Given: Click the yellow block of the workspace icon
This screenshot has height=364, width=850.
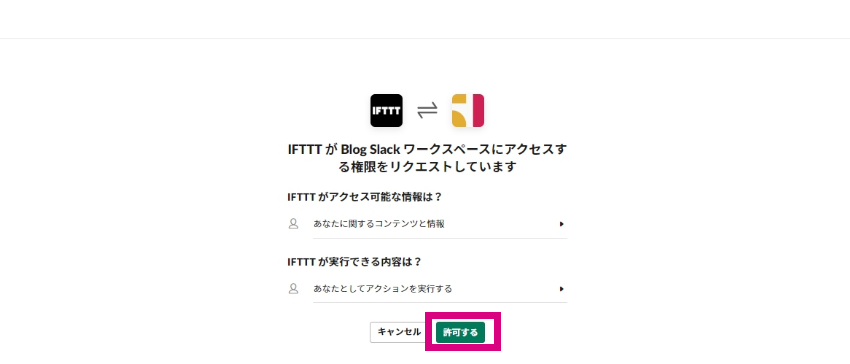Looking at the screenshot, I should coord(459,111).
